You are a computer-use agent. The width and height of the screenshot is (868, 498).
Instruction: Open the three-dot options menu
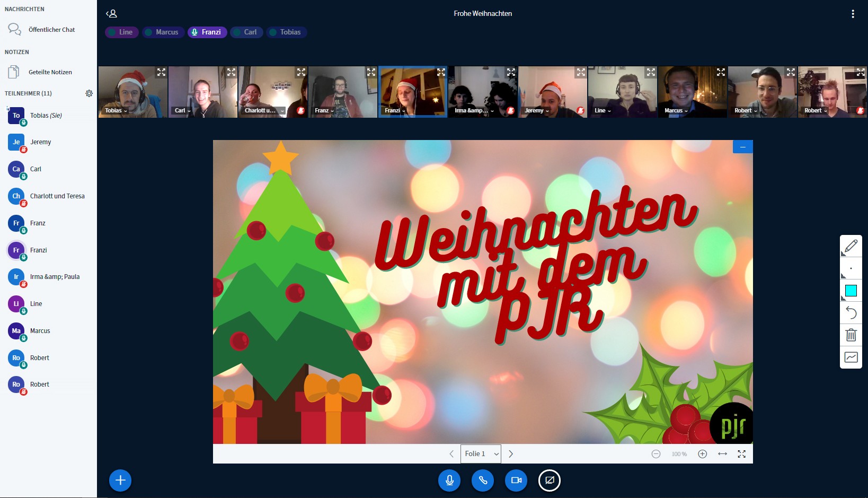click(853, 14)
